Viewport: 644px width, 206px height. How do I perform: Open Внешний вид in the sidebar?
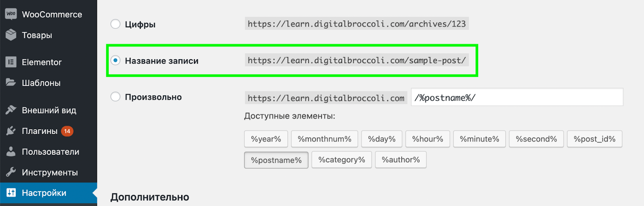coord(48,110)
